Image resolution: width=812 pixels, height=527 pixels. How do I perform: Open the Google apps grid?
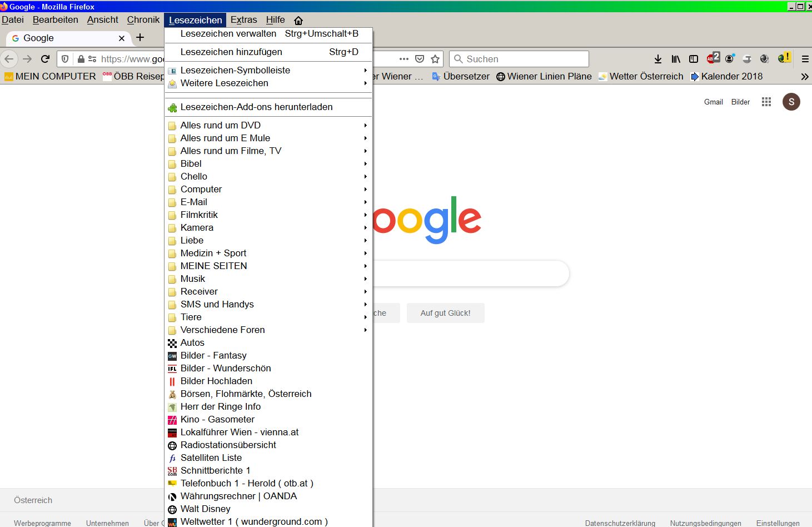(x=766, y=102)
